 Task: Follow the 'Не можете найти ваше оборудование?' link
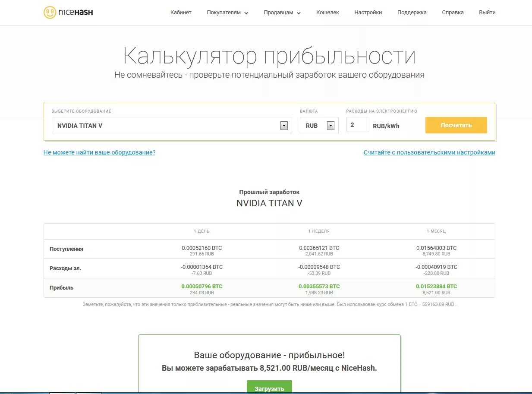click(x=99, y=152)
